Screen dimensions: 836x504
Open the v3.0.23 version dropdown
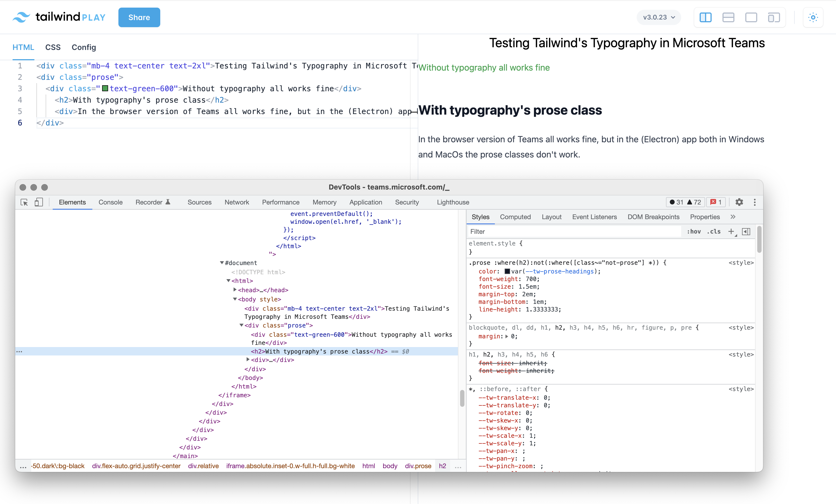tap(659, 17)
